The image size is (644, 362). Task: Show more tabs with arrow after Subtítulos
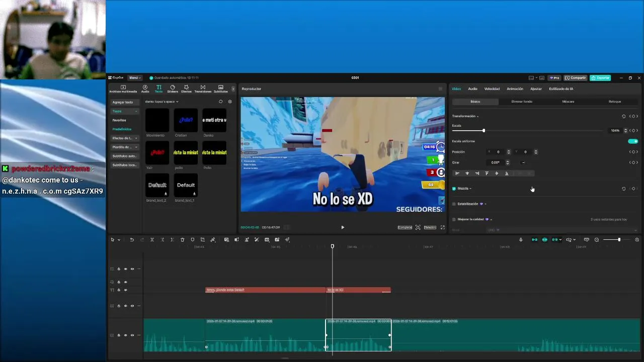[x=233, y=89]
